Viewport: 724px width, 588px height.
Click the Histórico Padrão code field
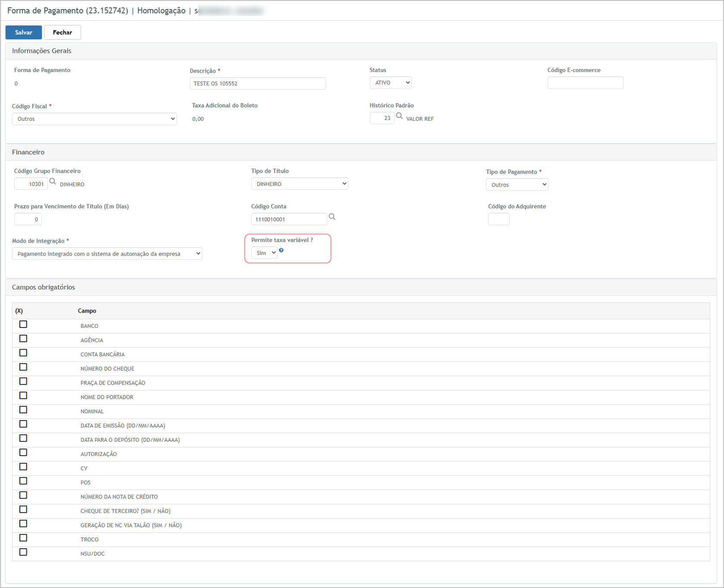click(x=382, y=118)
